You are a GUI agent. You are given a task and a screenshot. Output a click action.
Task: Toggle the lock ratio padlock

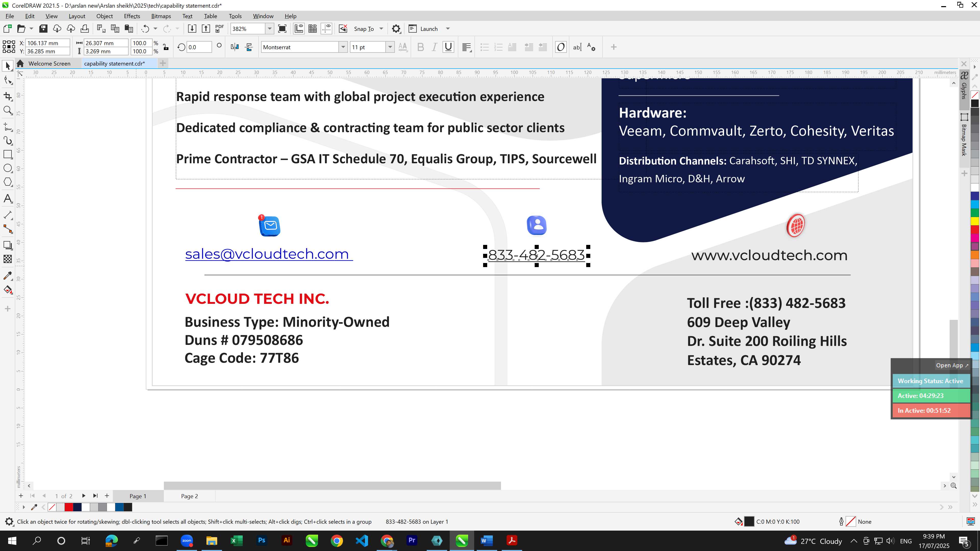(166, 47)
